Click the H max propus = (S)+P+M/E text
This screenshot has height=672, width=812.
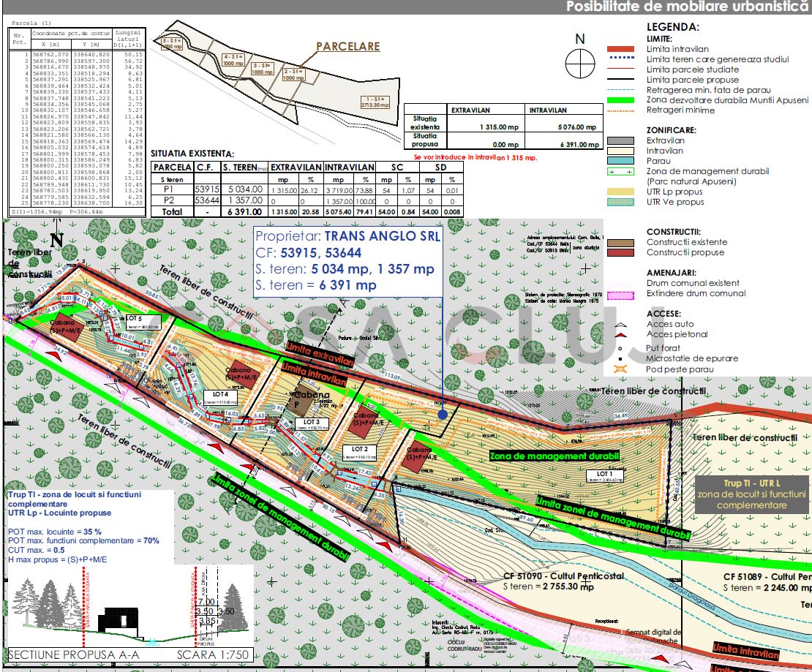pos(58,559)
